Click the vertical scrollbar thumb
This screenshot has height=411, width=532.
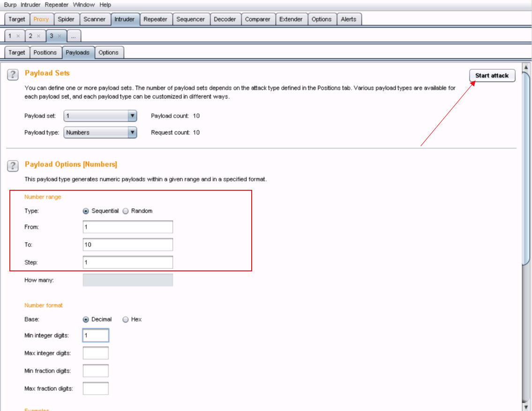point(526,169)
